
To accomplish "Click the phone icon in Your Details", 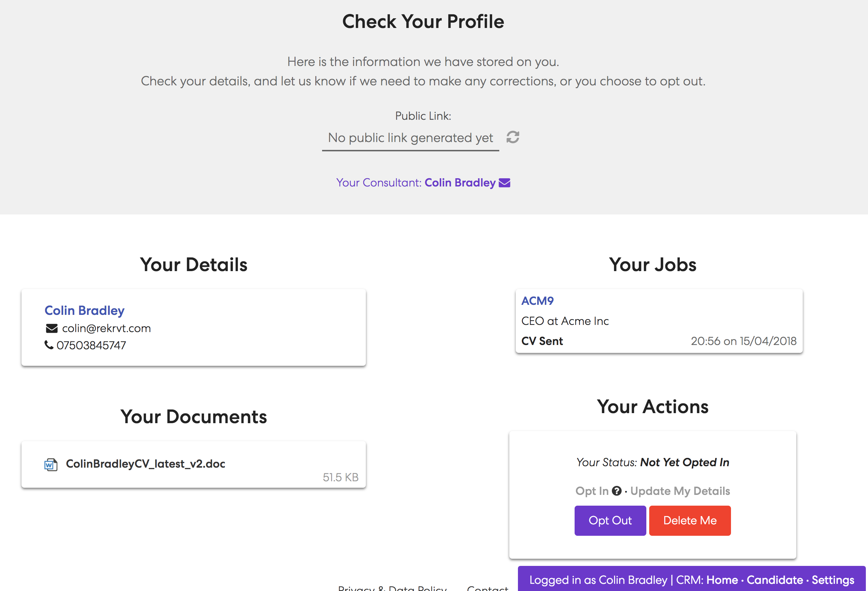I will (x=48, y=345).
